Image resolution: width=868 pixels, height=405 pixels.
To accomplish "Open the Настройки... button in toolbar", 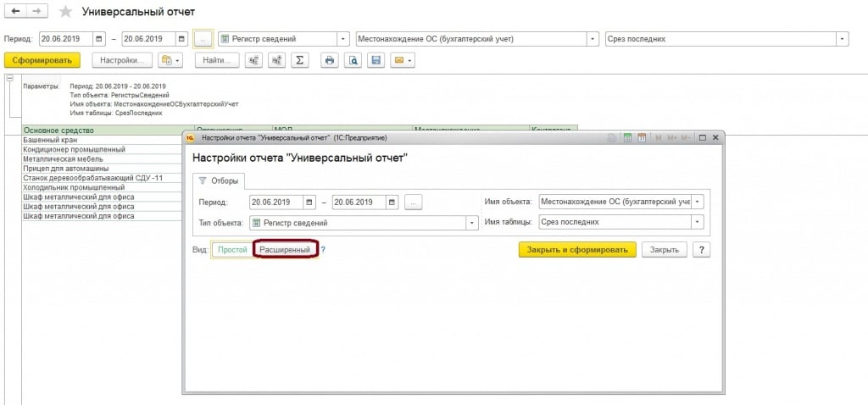I will (121, 60).
